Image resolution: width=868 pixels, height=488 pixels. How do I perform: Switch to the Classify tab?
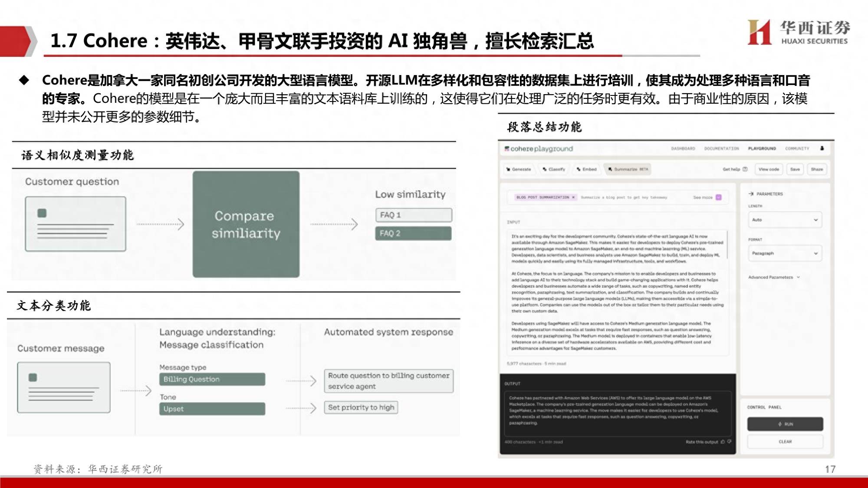pyautogui.click(x=554, y=169)
